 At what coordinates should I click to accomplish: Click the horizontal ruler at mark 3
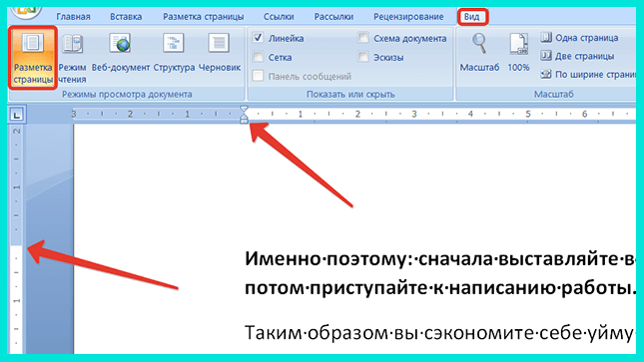(414, 114)
